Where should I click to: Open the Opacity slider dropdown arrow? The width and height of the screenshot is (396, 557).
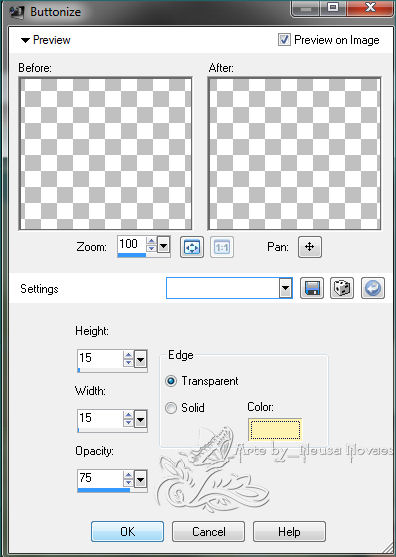click(141, 480)
